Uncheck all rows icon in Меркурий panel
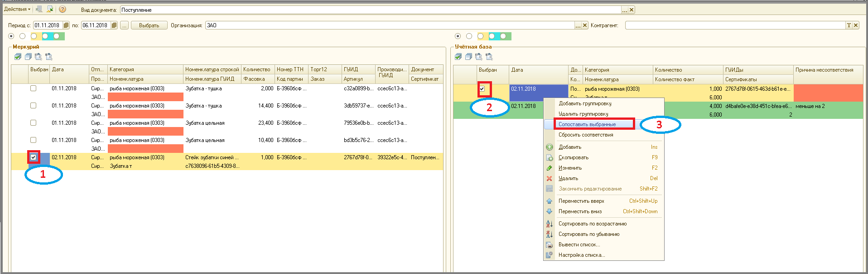The width and height of the screenshot is (868, 274). [28, 57]
